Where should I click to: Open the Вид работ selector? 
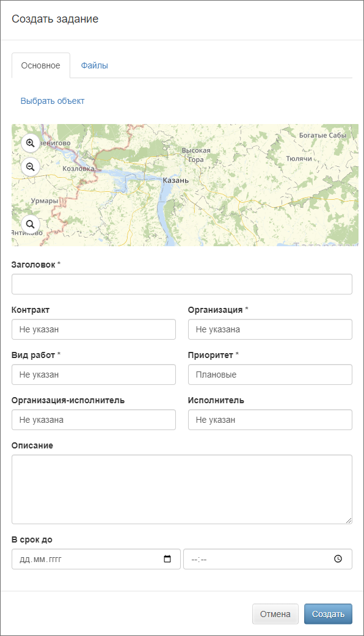click(93, 375)
